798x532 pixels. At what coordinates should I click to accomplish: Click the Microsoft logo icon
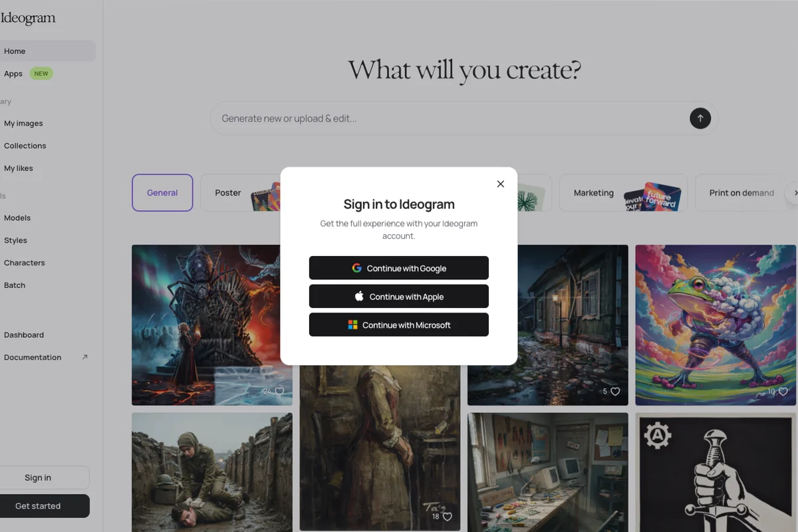click(352, 325)
